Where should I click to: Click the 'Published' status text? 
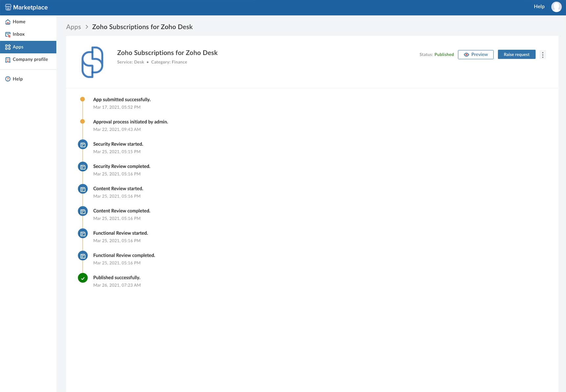click(444, 55)
